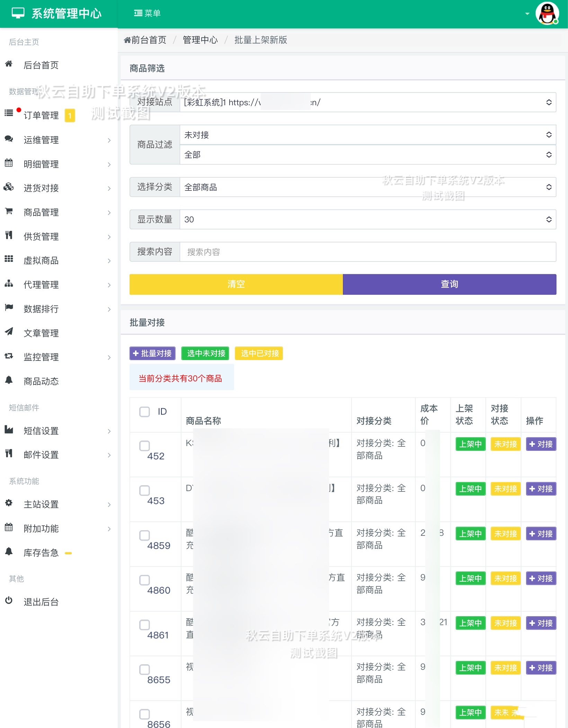Screen dimensions: 568x728
Task: Click the bell icon for 商品动态
Action: point(8,381)
